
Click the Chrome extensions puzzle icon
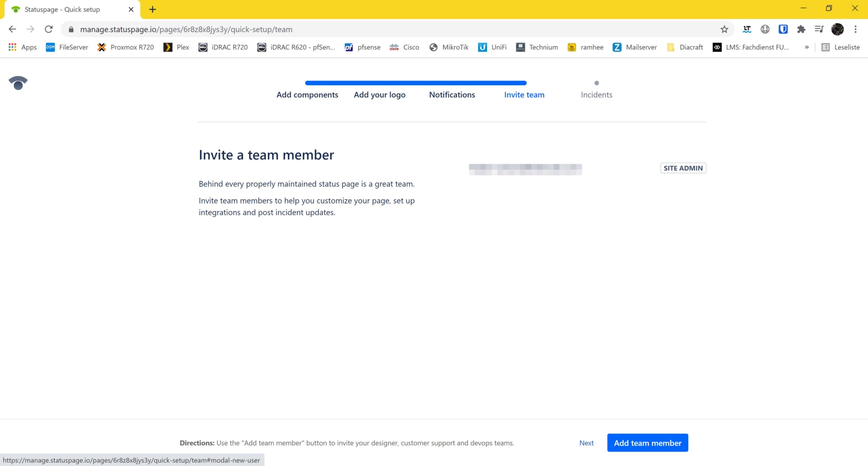pos(801,29)
